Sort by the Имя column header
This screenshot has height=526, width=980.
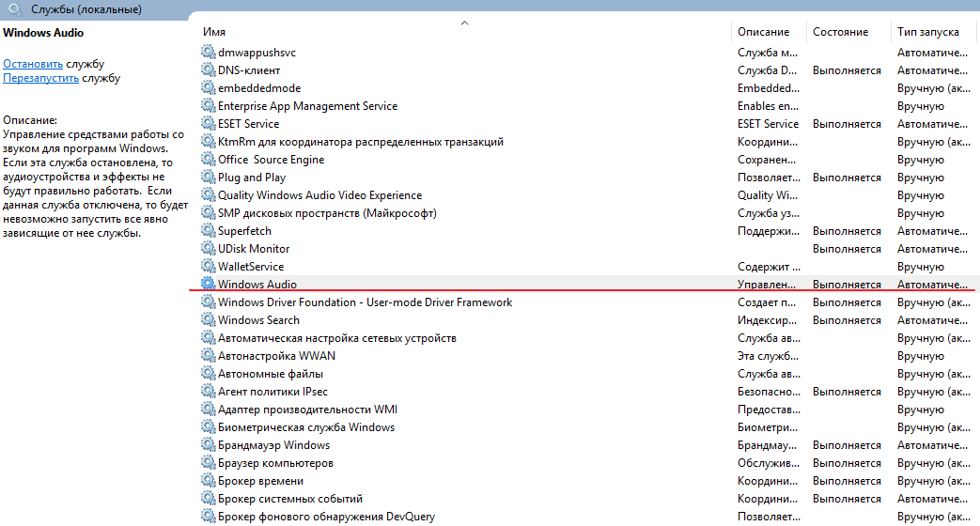coord(214,32)
